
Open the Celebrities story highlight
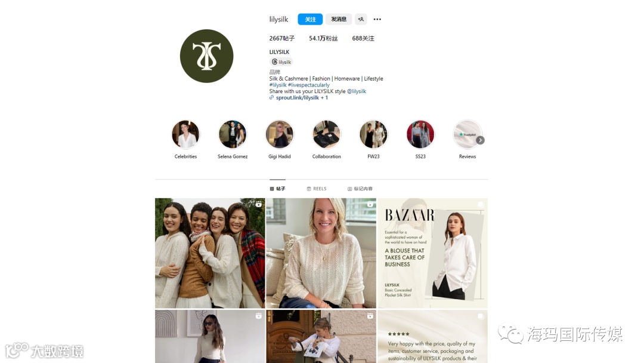185,134
